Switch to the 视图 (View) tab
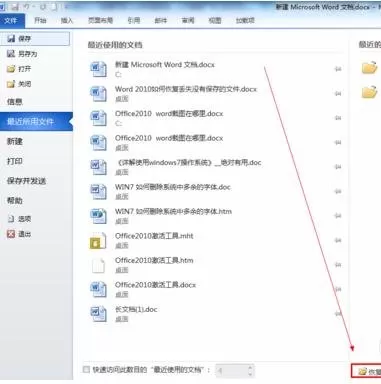 215,20
